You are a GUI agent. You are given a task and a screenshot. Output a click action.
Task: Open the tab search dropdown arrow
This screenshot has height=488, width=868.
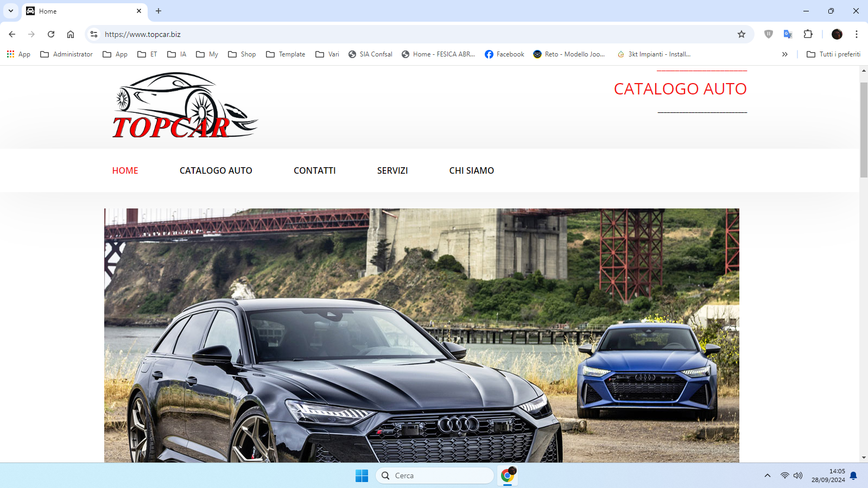10,11
